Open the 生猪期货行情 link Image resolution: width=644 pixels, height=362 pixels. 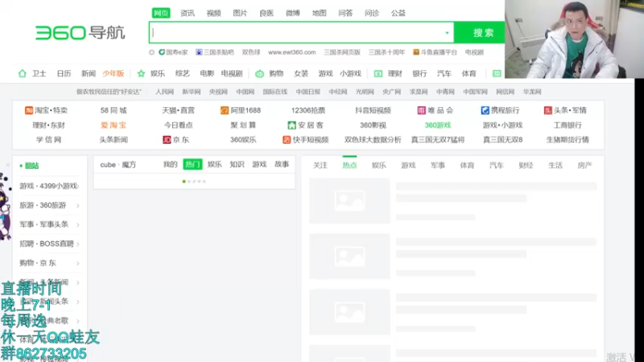pos(568,140)
